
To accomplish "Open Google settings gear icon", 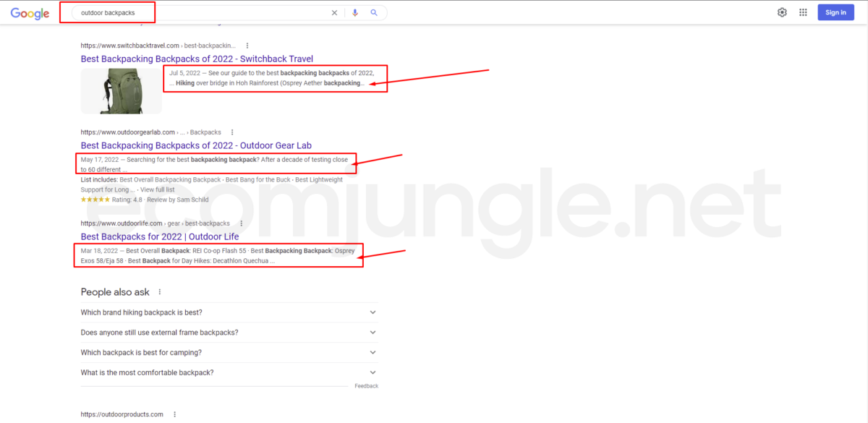I will [782, 12].
